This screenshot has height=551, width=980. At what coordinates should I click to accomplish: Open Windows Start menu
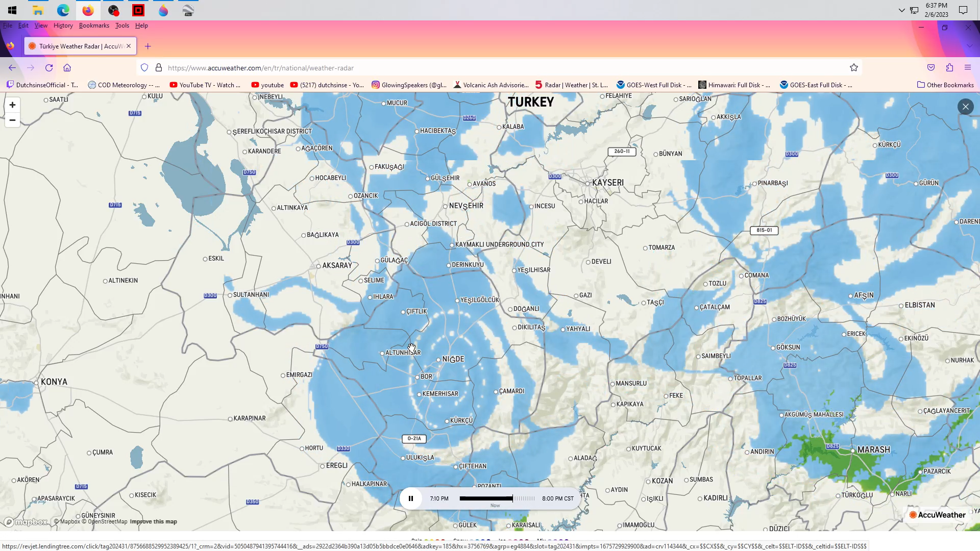click(12, 10)
